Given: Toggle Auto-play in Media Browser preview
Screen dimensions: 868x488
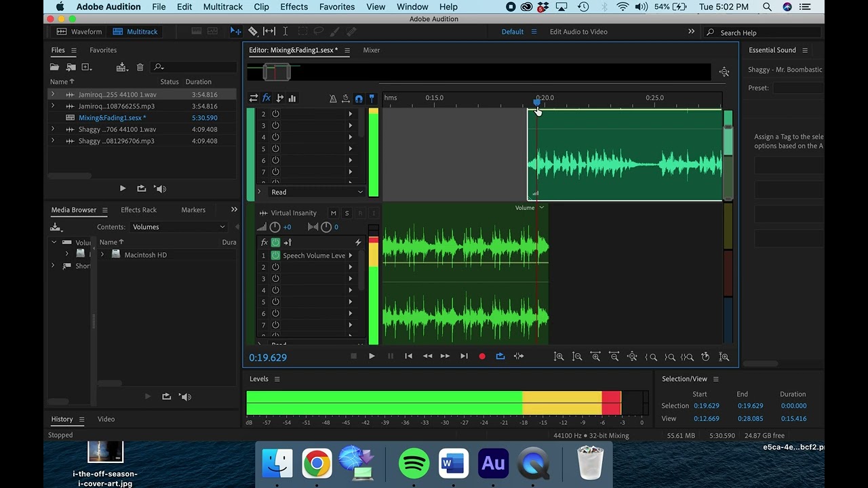Looking at the screenshot, I should [186, 396].
